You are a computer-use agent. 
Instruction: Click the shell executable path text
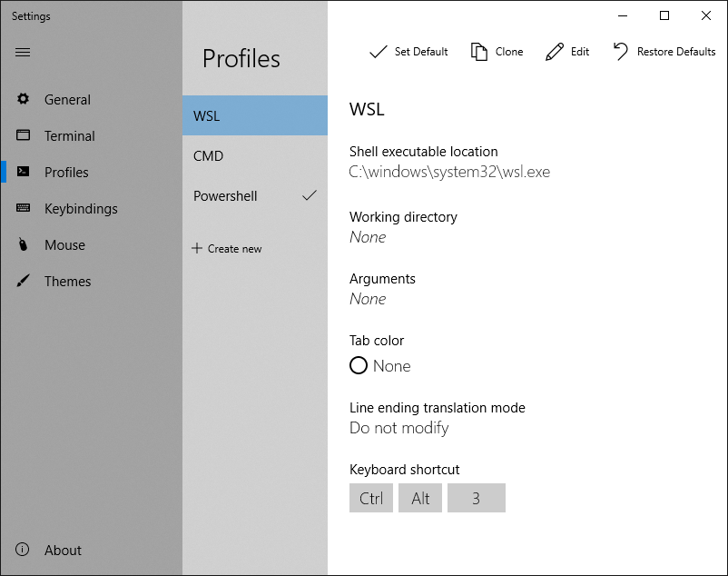coord(449,172)
